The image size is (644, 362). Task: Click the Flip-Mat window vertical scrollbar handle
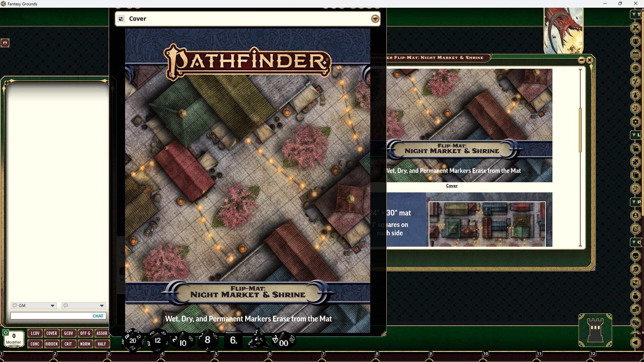coord(580,131)
